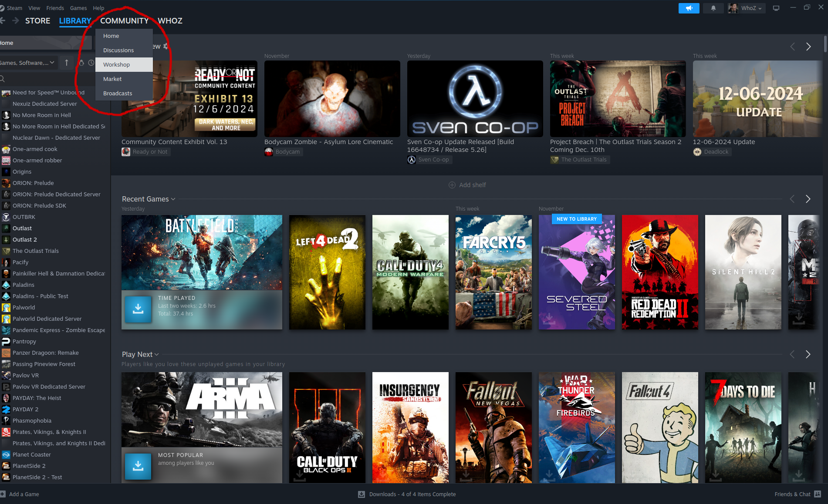The image size is (828, 504).
Task: Click the announcements megaphone icon
Action: click(x=689, y=8)
